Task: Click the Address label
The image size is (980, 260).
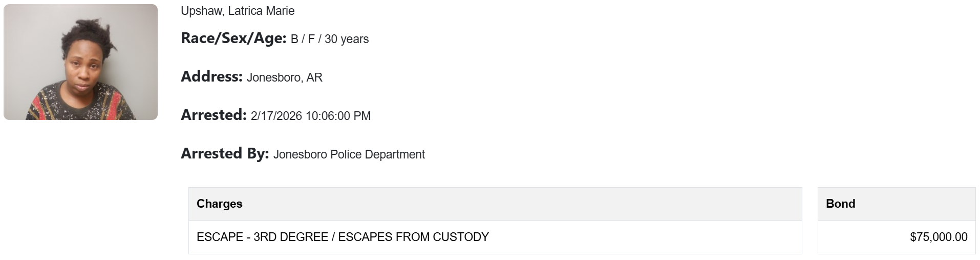Action: (x=211, y=77)
